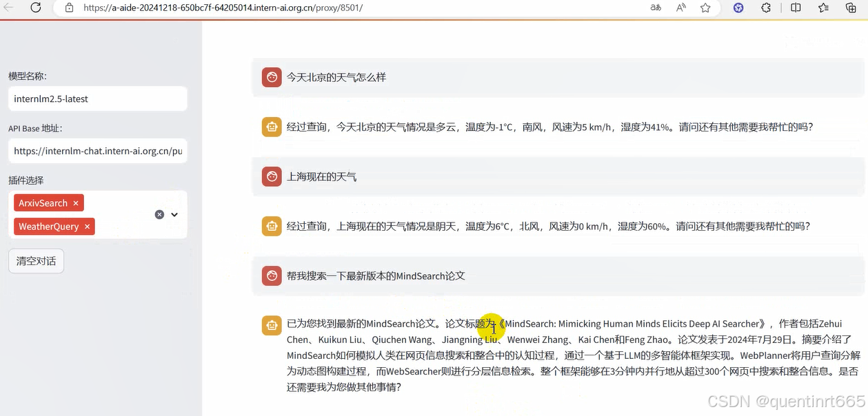Screen dimensions: 868x416
Task: Open the Collections icon
Action: pos(851,8)
